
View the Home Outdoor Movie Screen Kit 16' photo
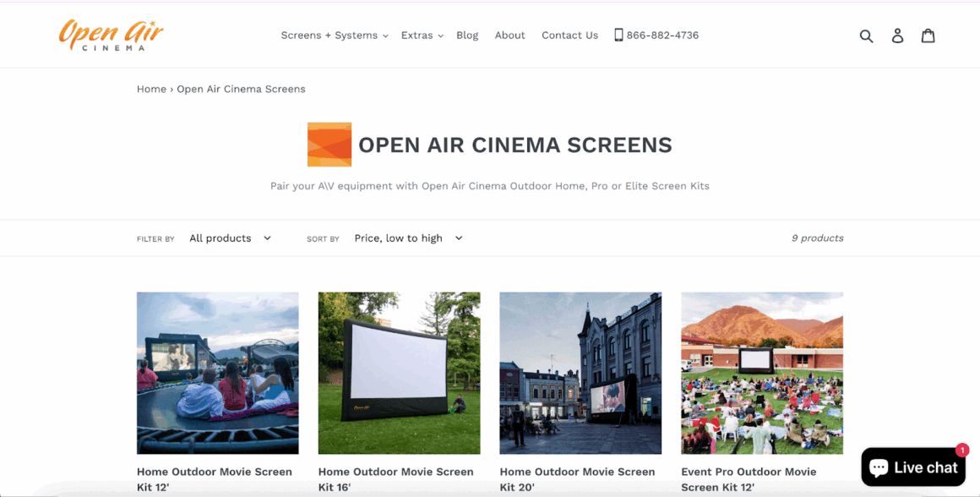click(399, 373)
